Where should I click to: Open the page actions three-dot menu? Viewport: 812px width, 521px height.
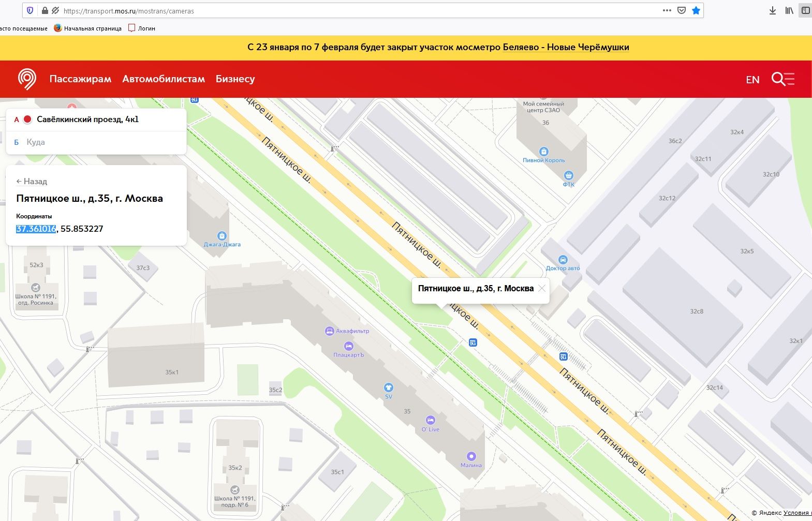click(667, 10)
